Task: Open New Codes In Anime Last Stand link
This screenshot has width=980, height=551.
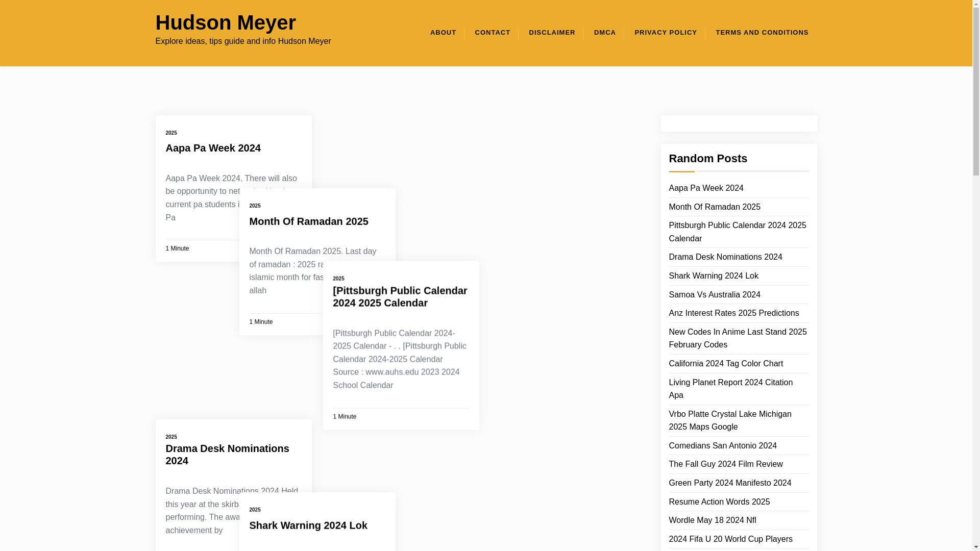Action: [x=738, y=338]
